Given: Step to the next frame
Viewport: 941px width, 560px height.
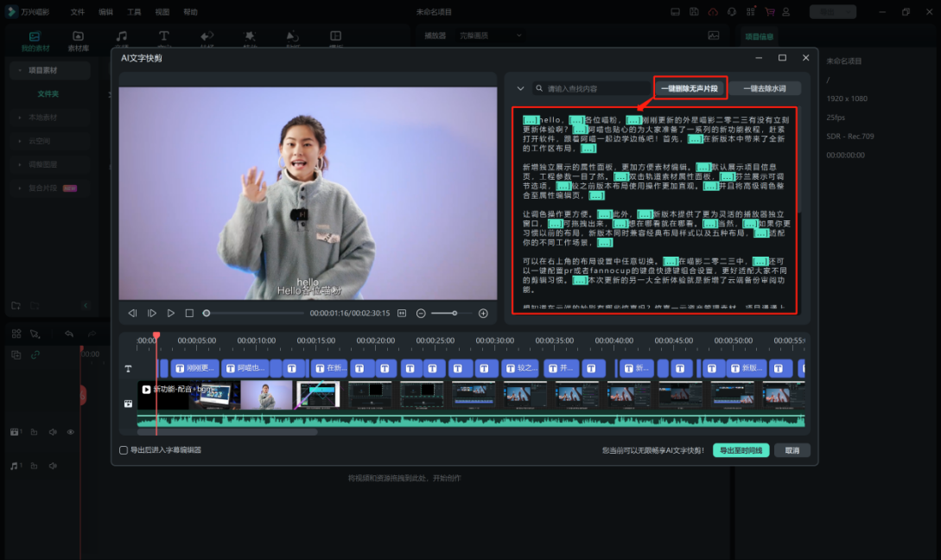Looking at the screenshot, I should click(152, 313).
